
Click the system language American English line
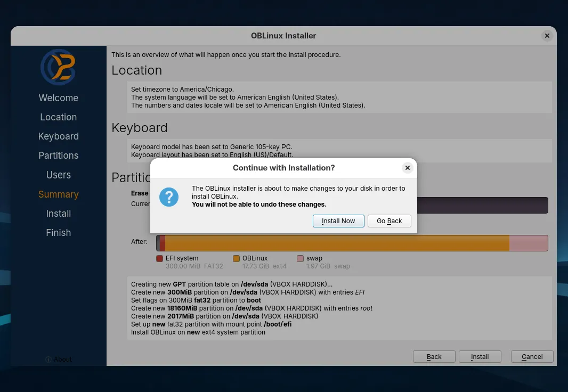pos(235,97)
